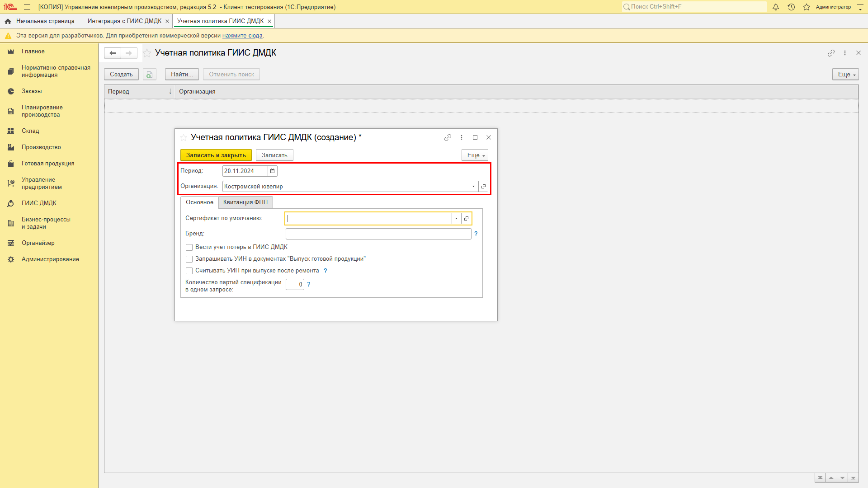This screenshot has width=868, height=488.
Task: Sort by the Период column header
Action: pyautogui.click(x=140, y=92)
